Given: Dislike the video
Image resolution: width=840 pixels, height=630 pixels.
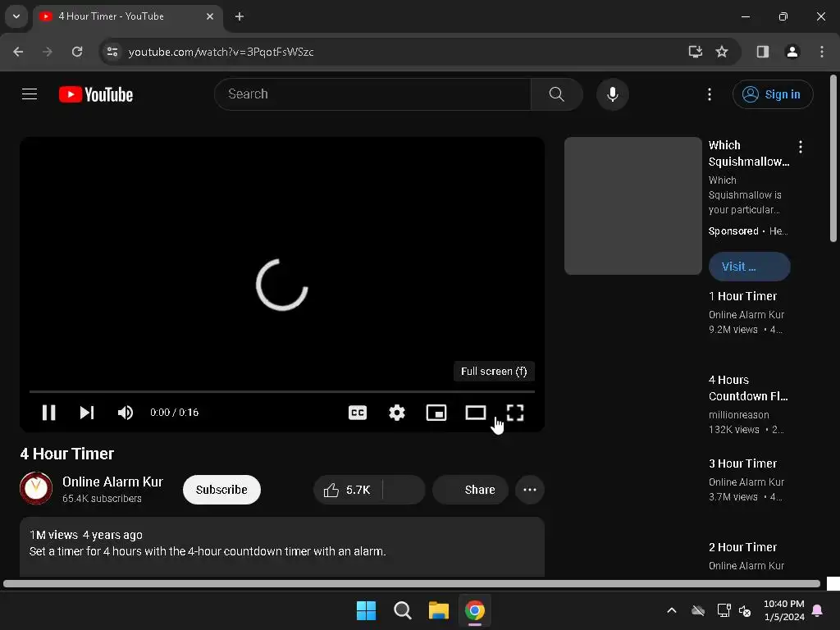Looking at the screenshot, I should pyautogui.click(x=404, y=490).
